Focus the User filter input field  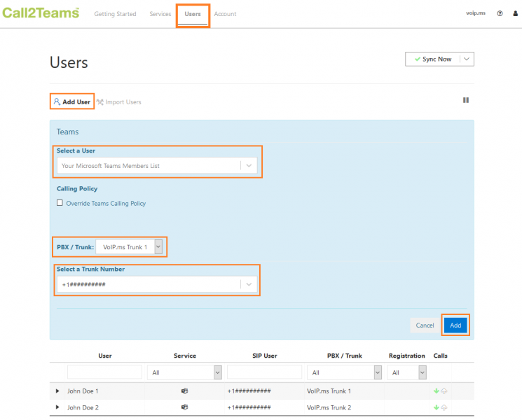[x=104, y=372]
